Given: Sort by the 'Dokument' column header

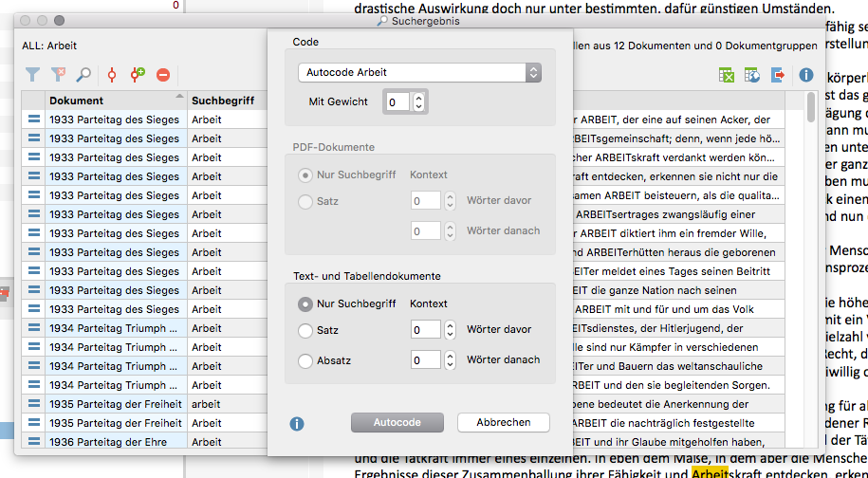Looking at the screenshot, I should coord(117,101).
